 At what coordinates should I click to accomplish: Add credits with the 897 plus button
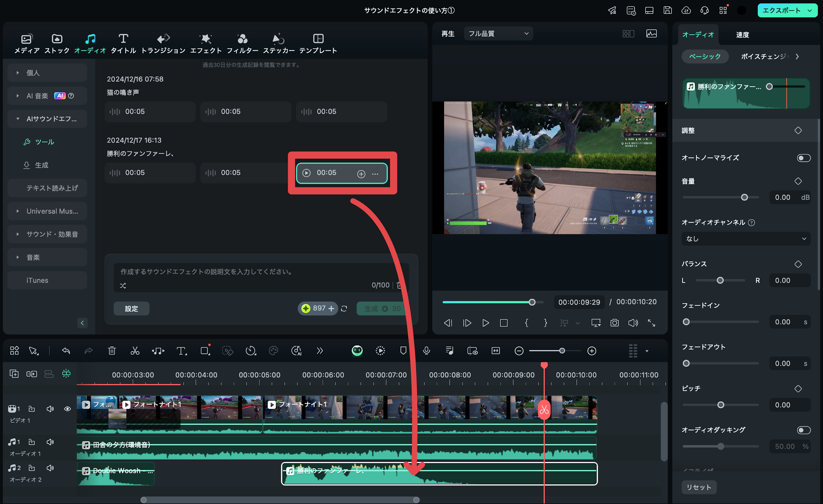coord(331,309)
